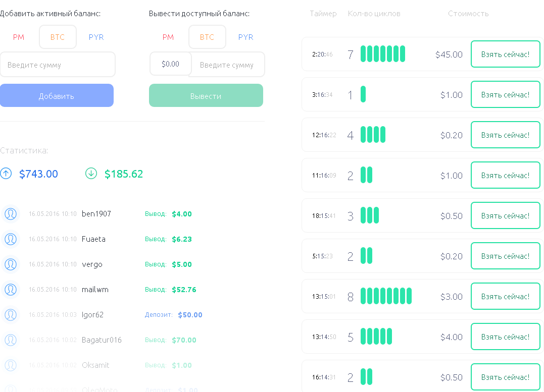Click the avatar icon beside Fuaeta
The width and height of the screenshot is (544, 392).
coord(11,239)
